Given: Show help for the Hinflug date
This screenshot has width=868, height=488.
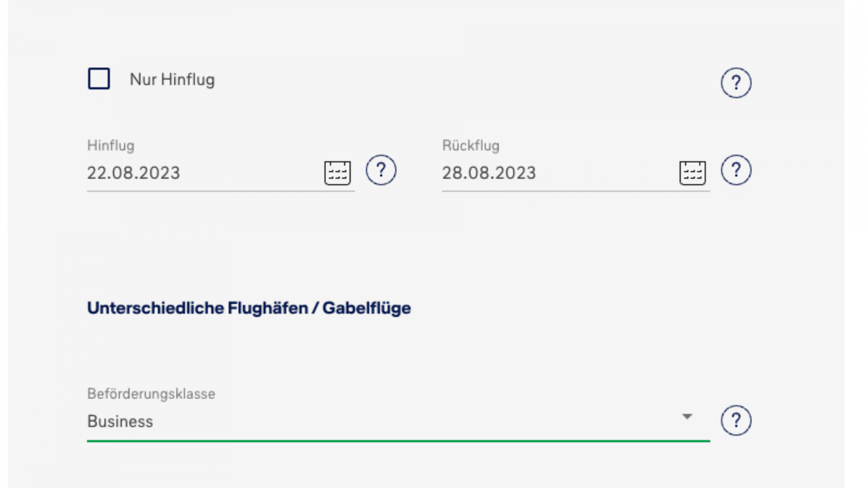Looking at the screenshot, I should [381, 170].
